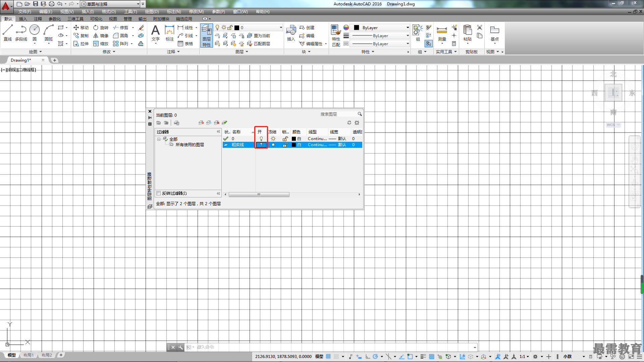The image size is (644, 362).
Task: Expand the 绘图 panel dropdown
Action: [36, 52]
